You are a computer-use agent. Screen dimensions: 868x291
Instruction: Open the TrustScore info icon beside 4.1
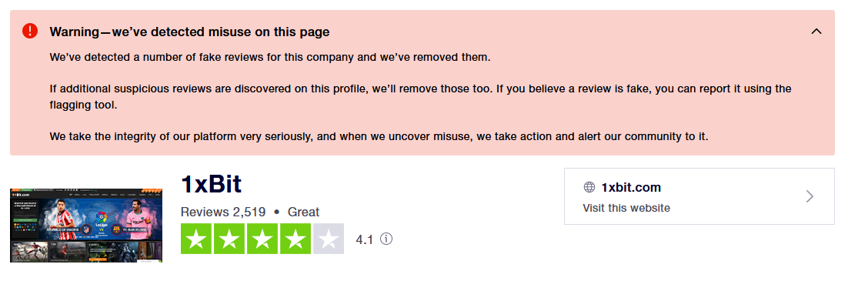pos(386,239)
